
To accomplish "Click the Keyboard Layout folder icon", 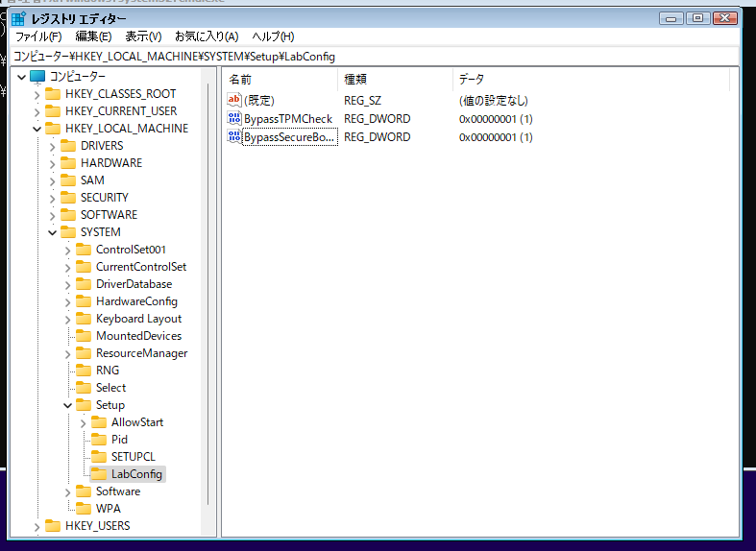I will tap(84, 319).
